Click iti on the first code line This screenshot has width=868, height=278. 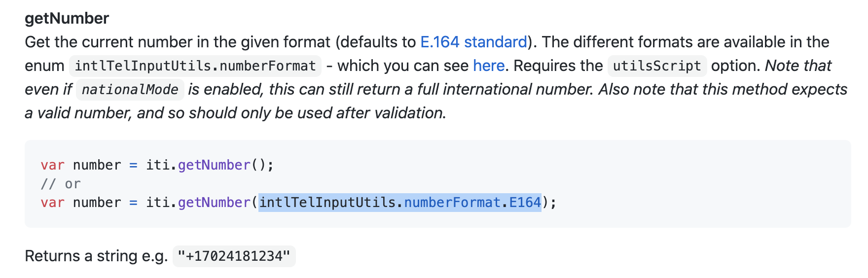158,165
